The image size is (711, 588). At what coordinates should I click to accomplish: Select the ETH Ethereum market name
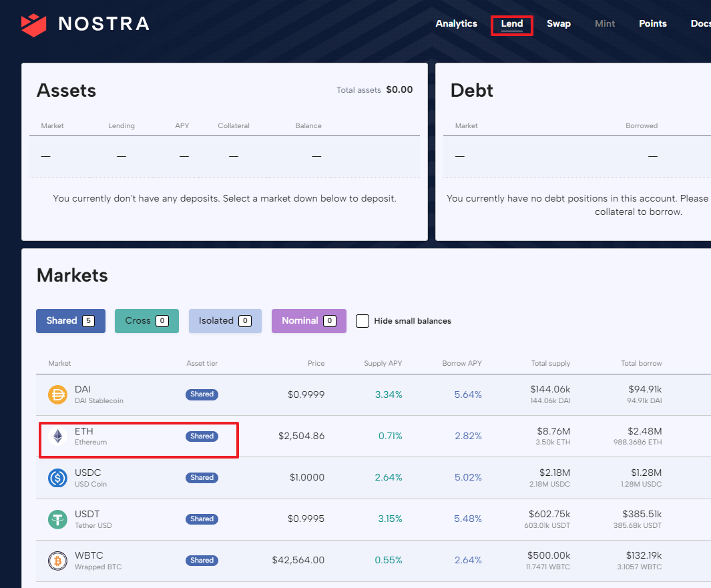[x=91, y=436]
